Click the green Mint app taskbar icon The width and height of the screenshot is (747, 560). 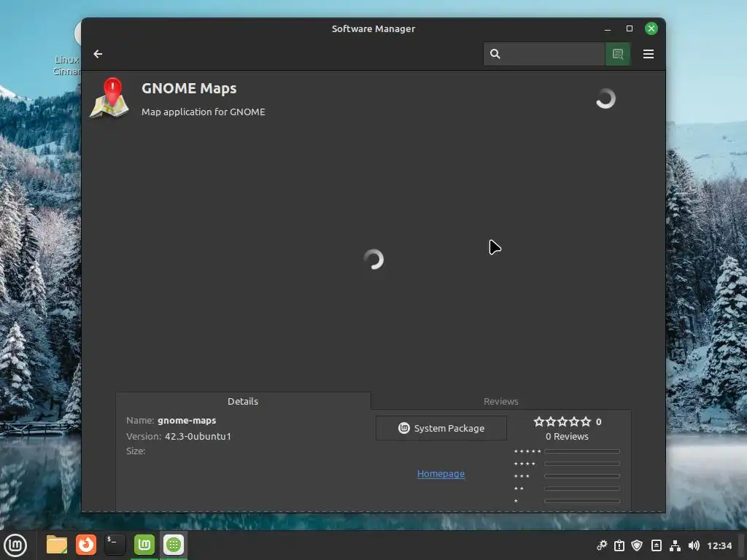[144, 545]
